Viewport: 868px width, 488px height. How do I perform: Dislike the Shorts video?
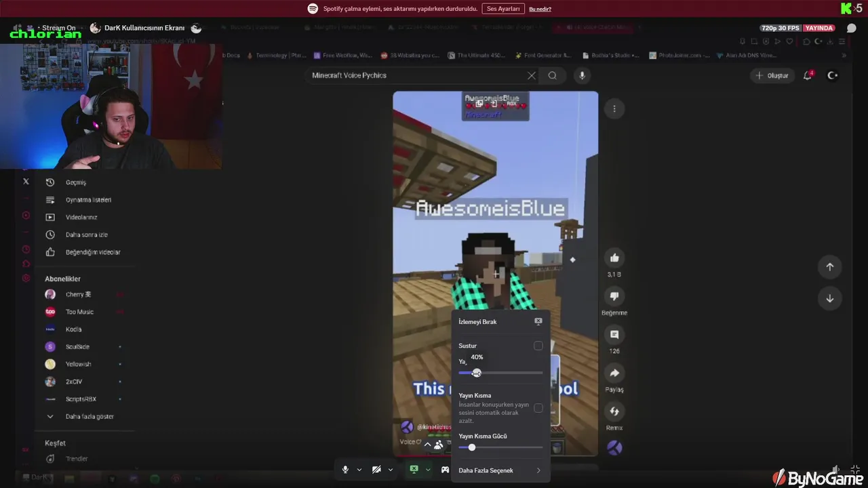click(x=614, y=296)
